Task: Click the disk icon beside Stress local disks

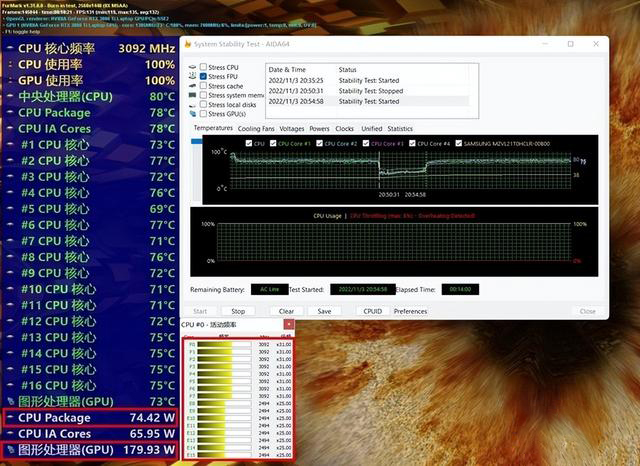Action: point(193,104)
